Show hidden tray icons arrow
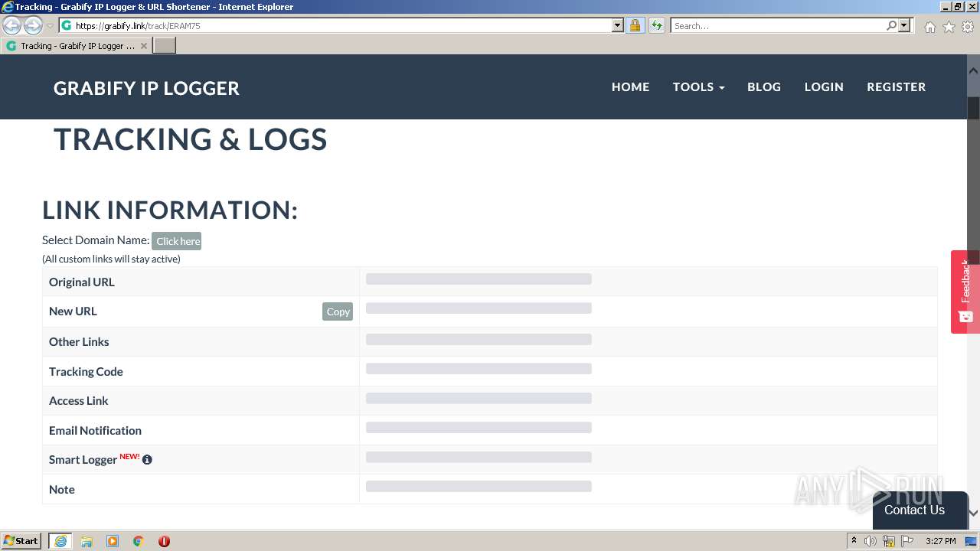 point(854,541)
